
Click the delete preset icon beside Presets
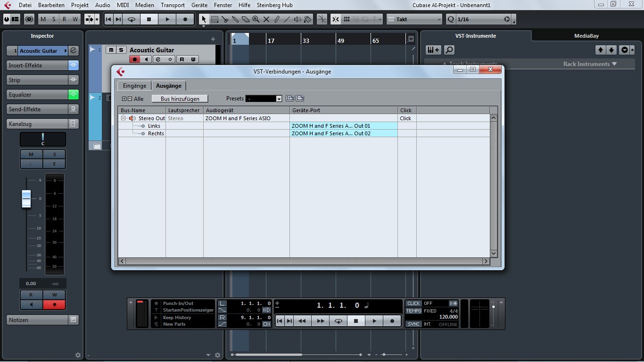[x=300, y=98]
